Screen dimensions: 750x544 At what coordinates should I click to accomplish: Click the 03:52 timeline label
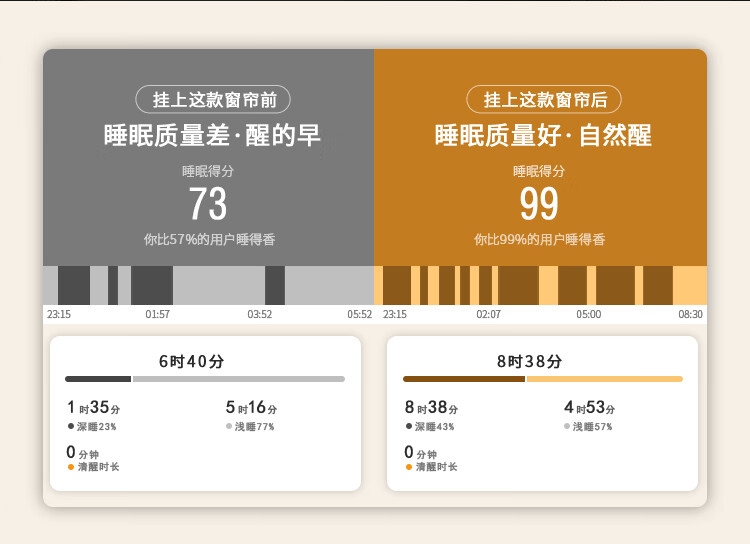click(260, 314)
